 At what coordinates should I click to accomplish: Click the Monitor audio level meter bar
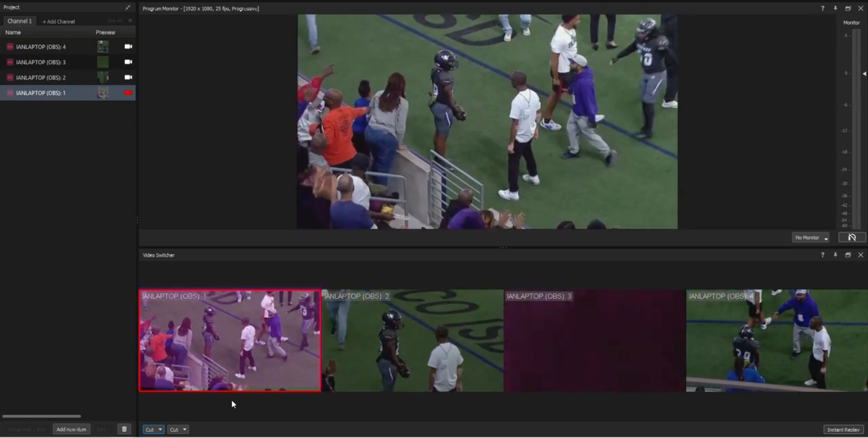tap(856, 129)
